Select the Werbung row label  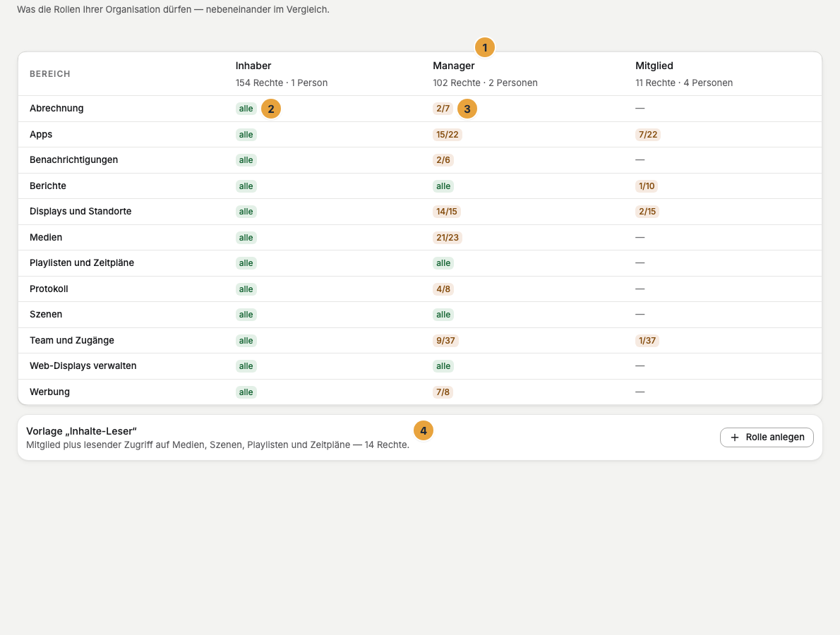click(50, 392)
